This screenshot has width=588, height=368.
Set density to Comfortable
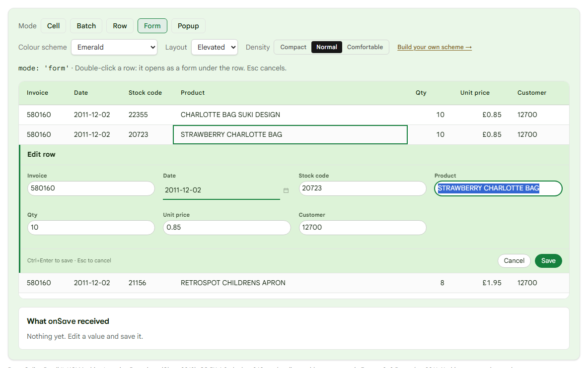(365, 47)
